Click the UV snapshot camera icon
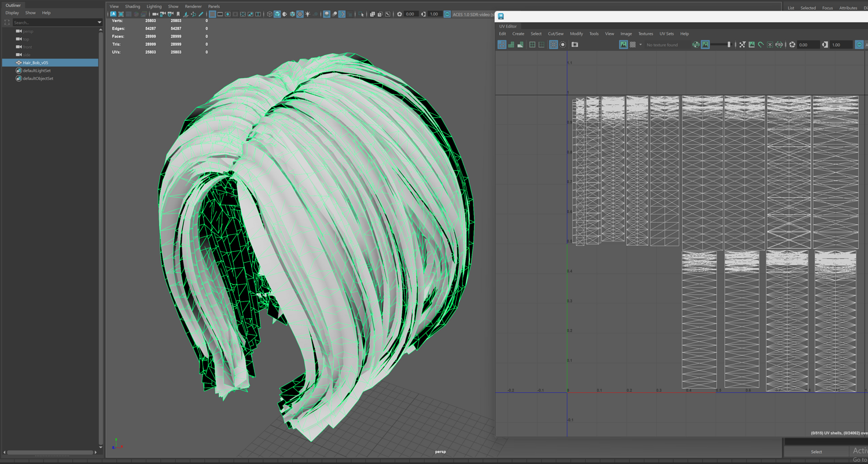Image resolution: width=868 pixels, height=464 pixels. click(x=575, y=45)
